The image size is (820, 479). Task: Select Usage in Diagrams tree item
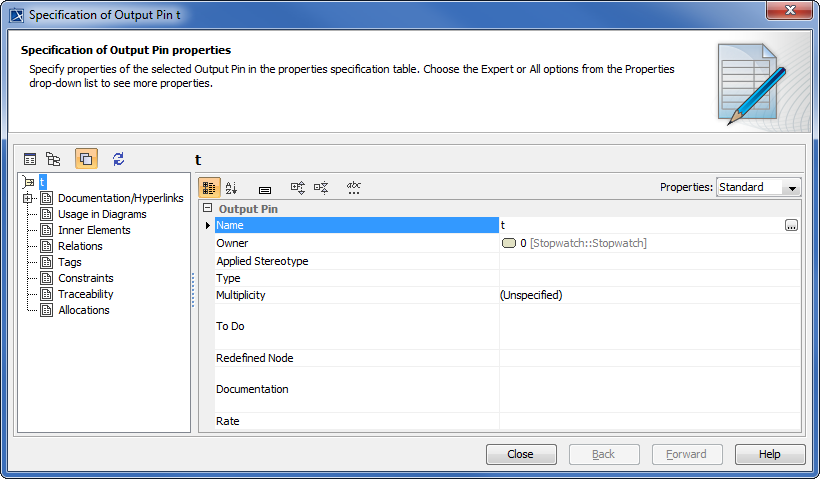[102, 214]
